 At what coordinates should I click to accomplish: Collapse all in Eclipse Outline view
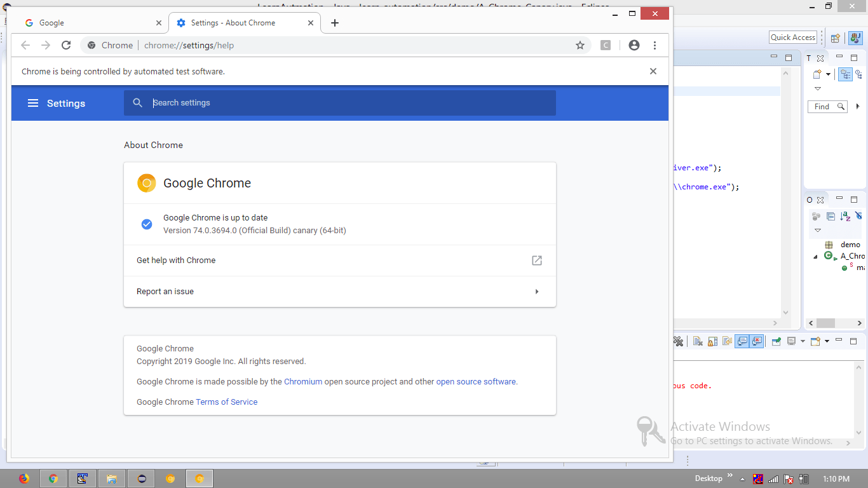(831, 216)
